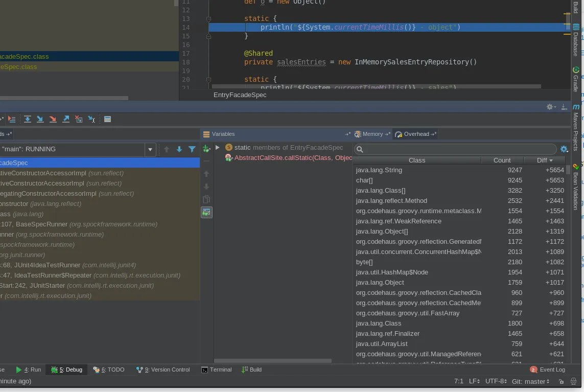Open the Evaluate Expression calculator icon
The image size is (584, 392).
point(107,119)
